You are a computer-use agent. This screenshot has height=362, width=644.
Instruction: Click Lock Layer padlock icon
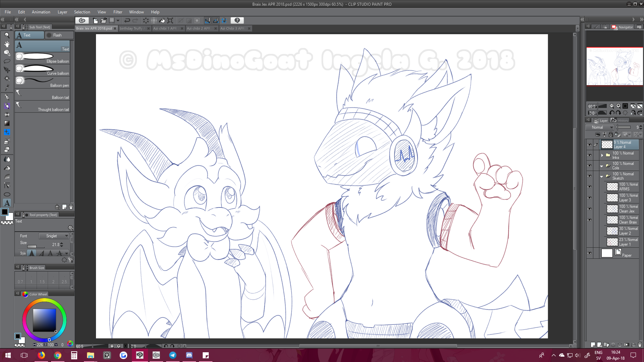[x=611, y=135]
